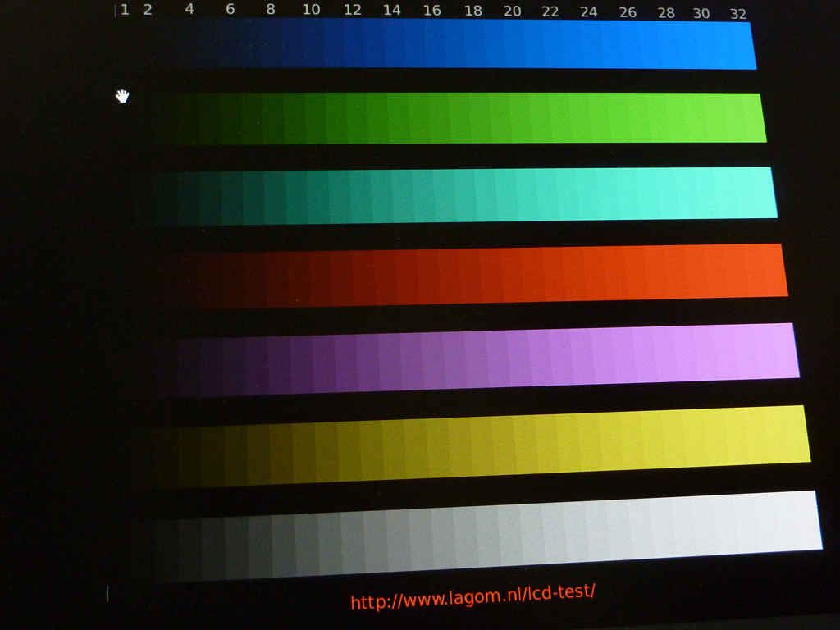The width and height of the screenshot is (840, 630).
Task: Click the scale number 24
Action: point(589,12)
